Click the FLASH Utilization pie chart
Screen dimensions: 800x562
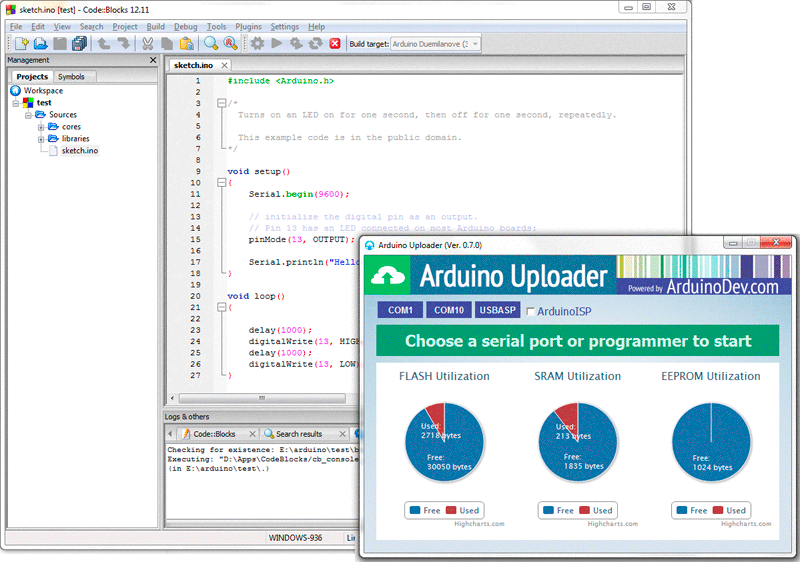point(444,442)
